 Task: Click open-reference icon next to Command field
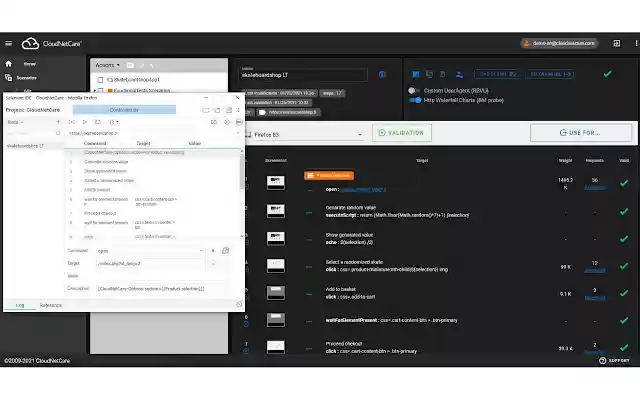tap(225, 251)
